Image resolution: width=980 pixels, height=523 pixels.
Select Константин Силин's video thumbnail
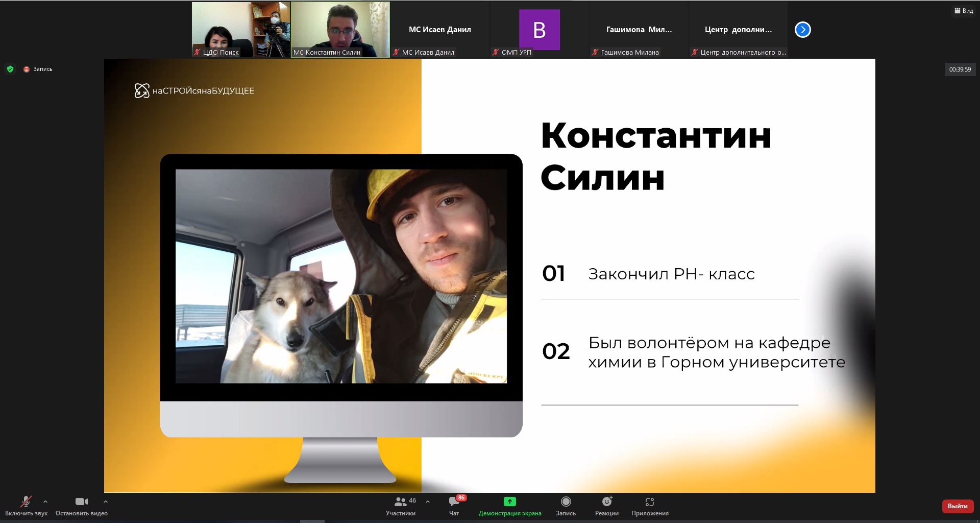pyautogui.click(x=340, y=30)
